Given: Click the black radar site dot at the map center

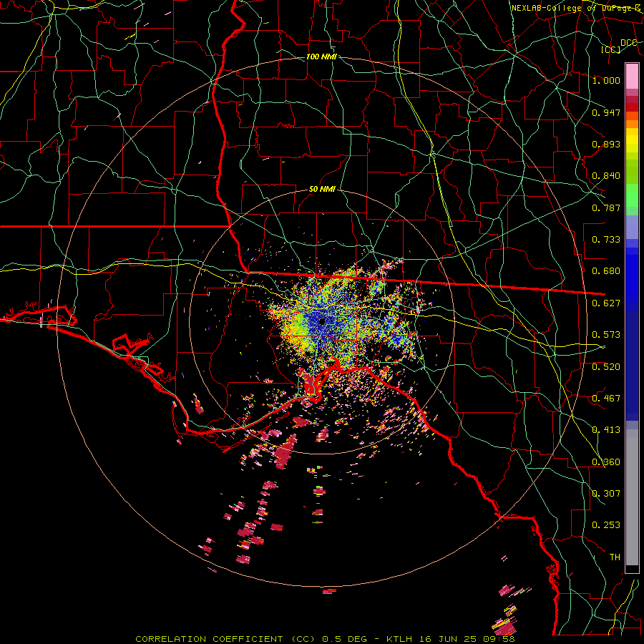Looking at the screenshot, I should (322, 321).
